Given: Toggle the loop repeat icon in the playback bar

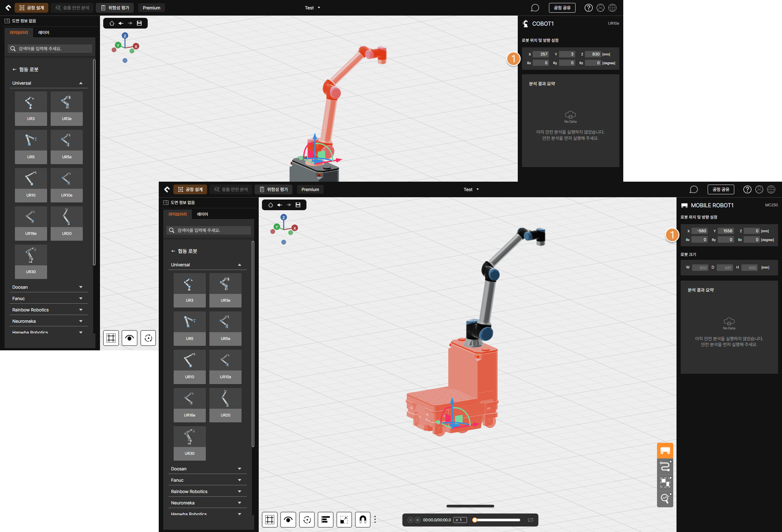Looking at the screenshot, I should [x=530, y=520].
